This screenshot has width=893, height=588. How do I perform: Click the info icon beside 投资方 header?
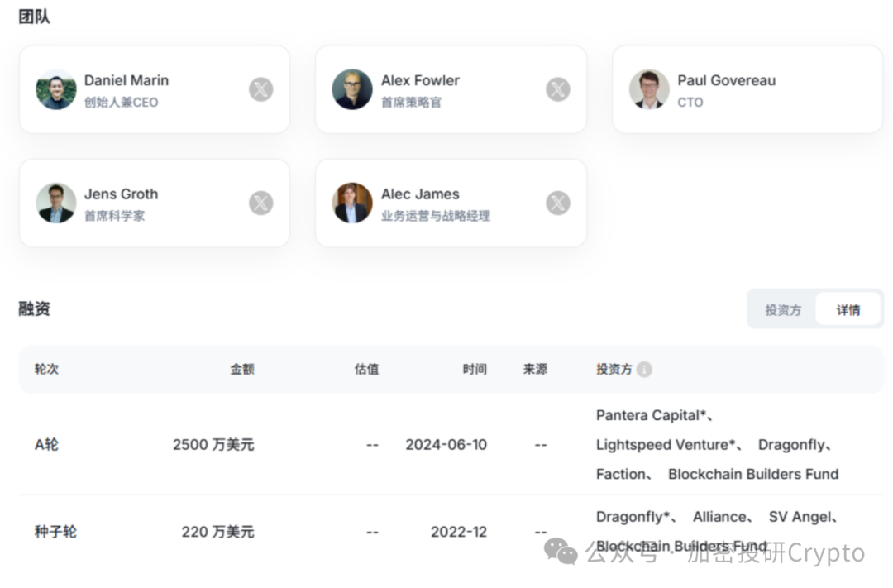(644, 369)
